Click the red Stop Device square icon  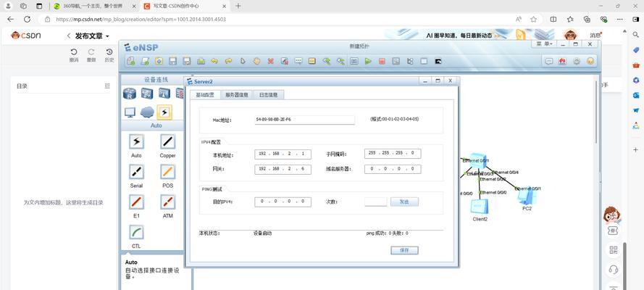point(382,61)
